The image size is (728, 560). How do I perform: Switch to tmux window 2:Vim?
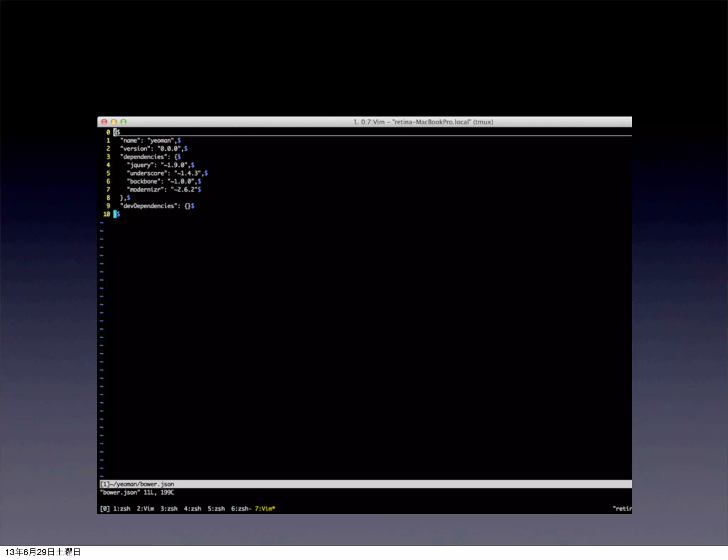tap(145, 508)
